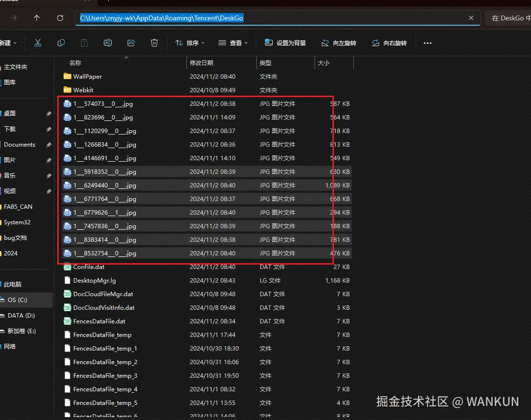This screenshot has width=531, height=420.
Task: Click the Up directory arrow
Action: pos(36,18)
